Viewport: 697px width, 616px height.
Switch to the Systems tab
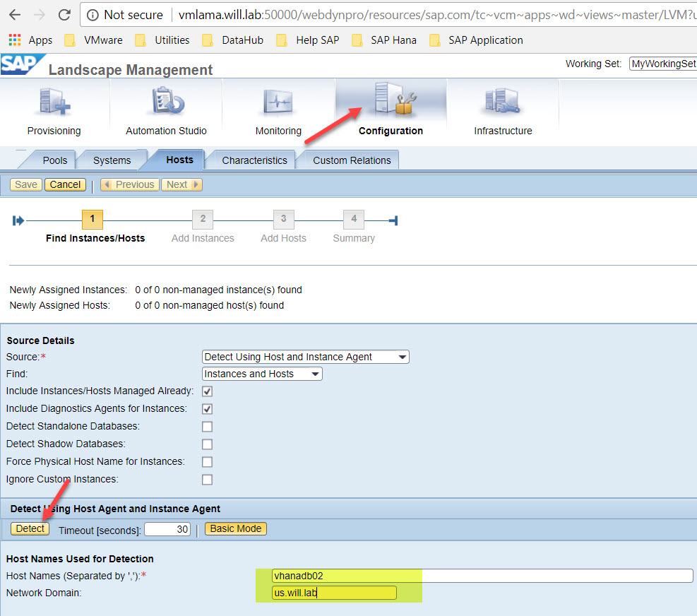[x=112, y=160]
